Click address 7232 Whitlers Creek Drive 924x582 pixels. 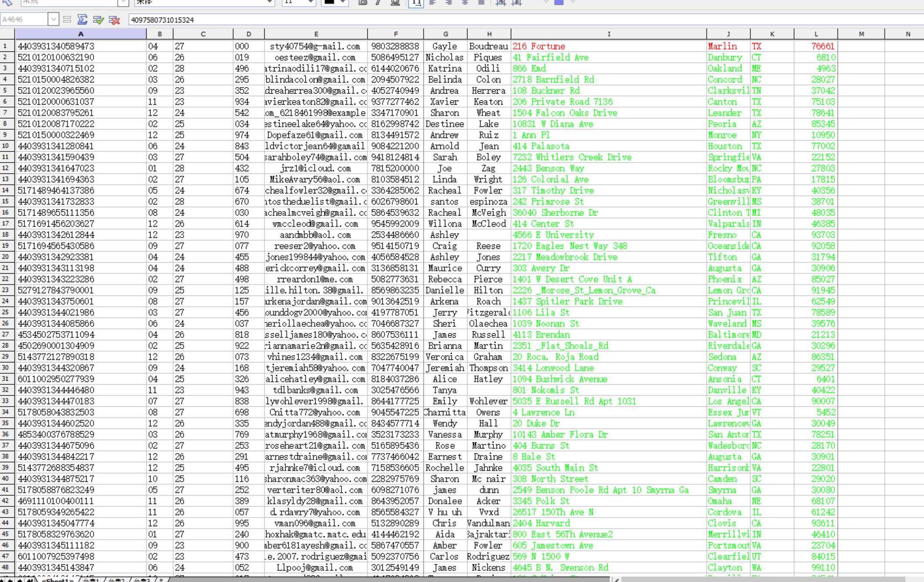tap(572, 157)
